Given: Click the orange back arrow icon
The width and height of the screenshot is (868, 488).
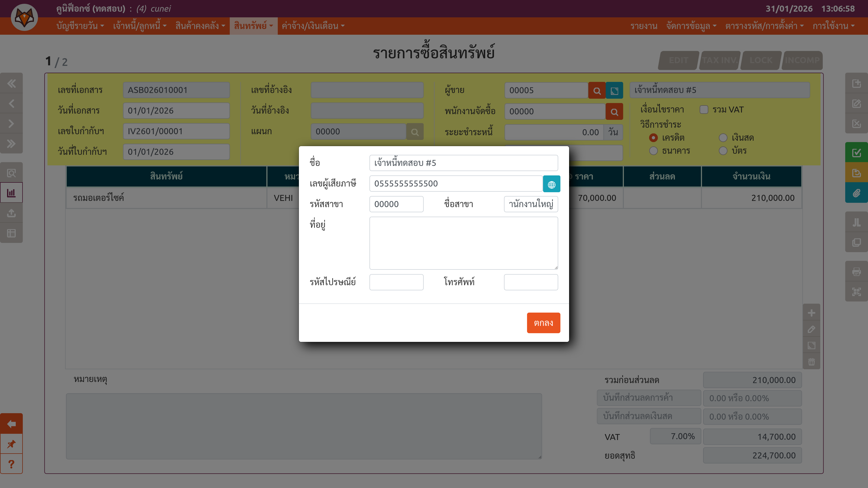Looking at the screenshot, I should [x=11, y=424].
